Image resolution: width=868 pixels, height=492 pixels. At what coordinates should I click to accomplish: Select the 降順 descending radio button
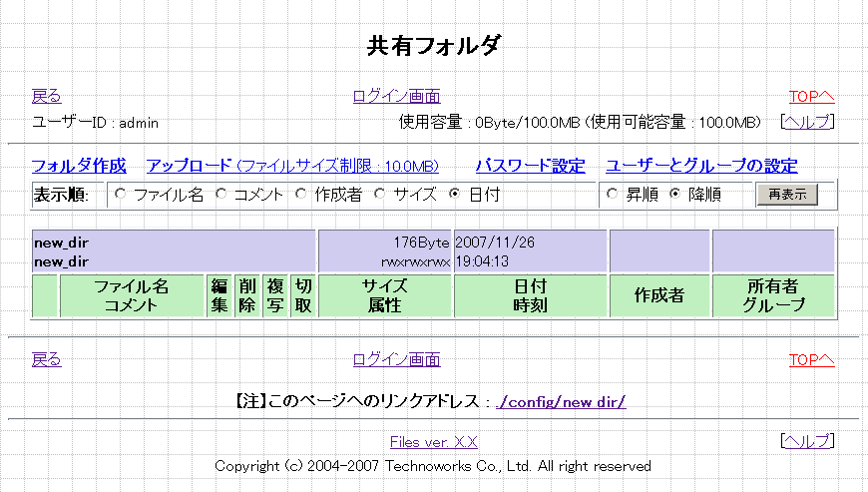(x=674, y=195)
